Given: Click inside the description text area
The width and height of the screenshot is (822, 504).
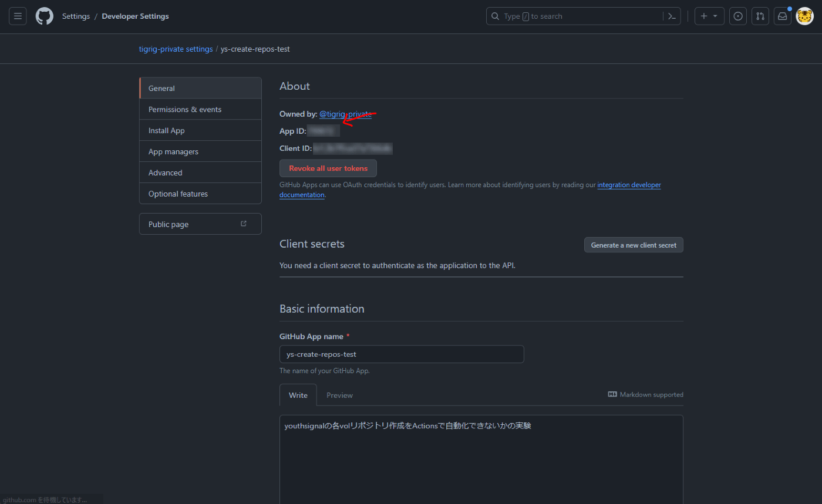Looking at the screenshot, I should click(481, 459).
